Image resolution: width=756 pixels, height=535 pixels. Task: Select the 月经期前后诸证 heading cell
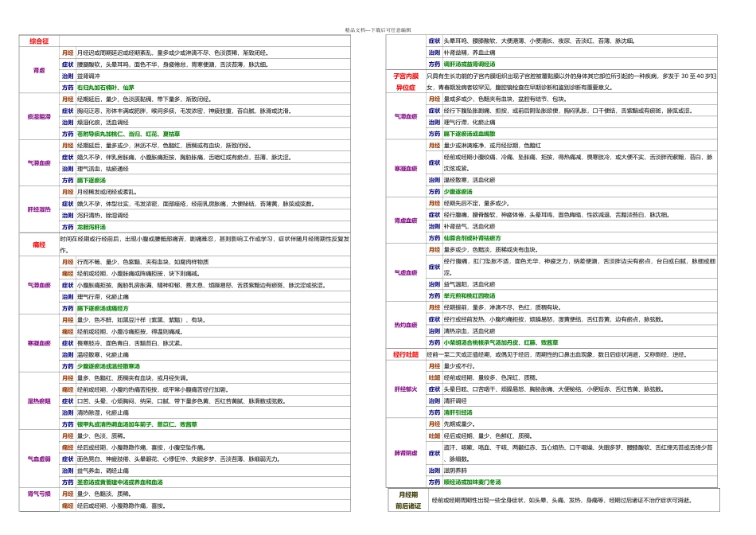tap(408, 500)
